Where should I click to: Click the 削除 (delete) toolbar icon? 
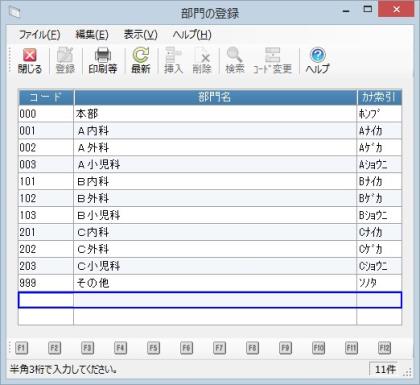pyautogui.click(x=202, y=61)
